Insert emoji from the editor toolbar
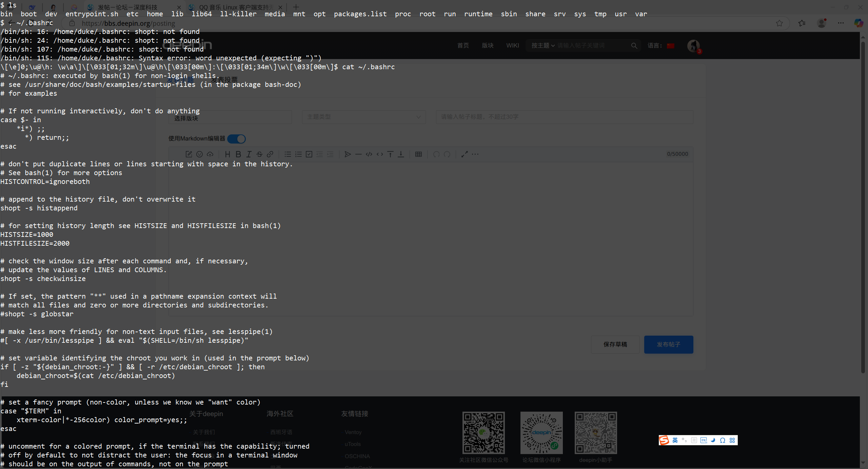 pos(199,154)
